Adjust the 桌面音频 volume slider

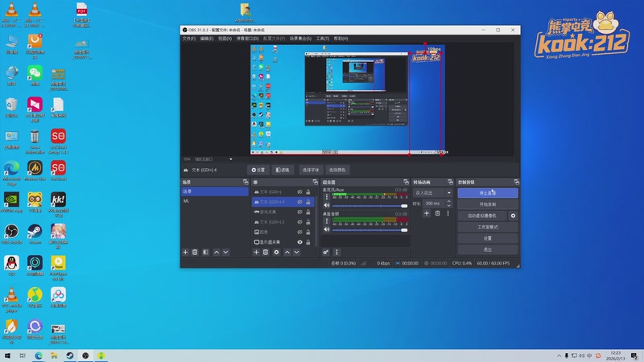(369, 230)
